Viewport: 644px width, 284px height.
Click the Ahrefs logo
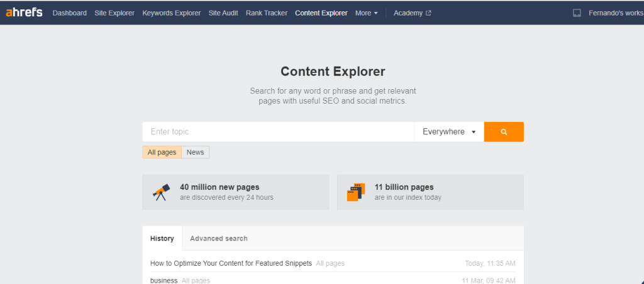25,13
